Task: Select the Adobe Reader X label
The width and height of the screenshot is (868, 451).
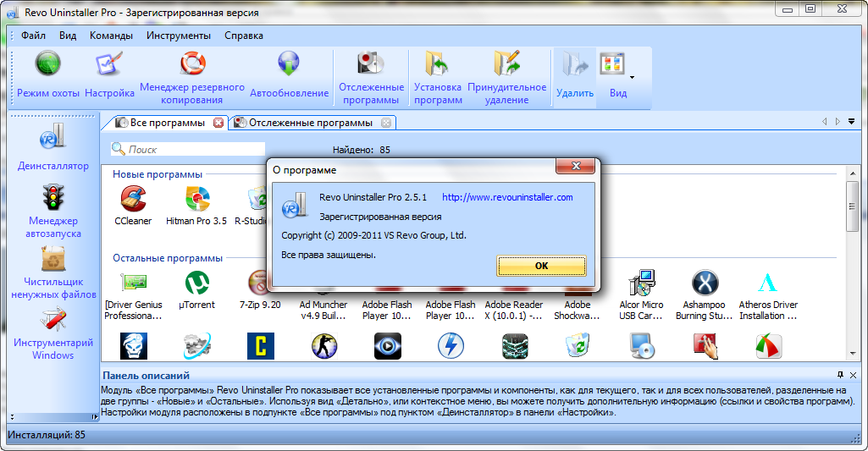Action: (513, 310)
